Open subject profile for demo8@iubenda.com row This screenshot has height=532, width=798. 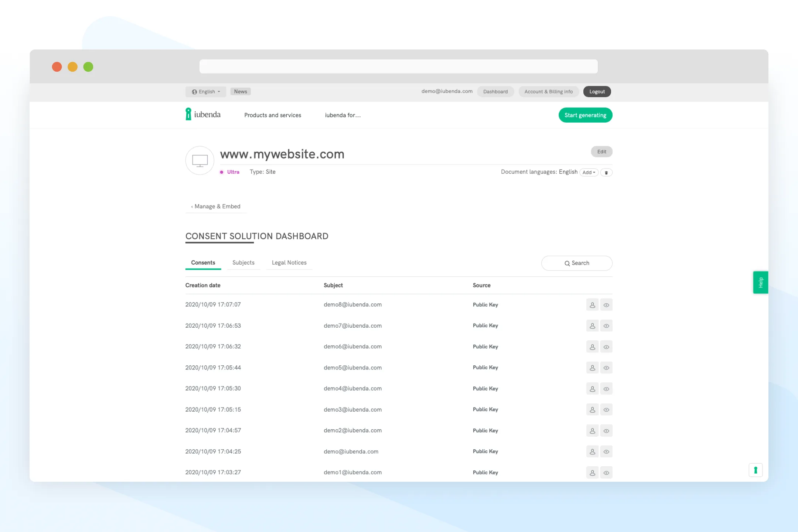pos(592,305)
